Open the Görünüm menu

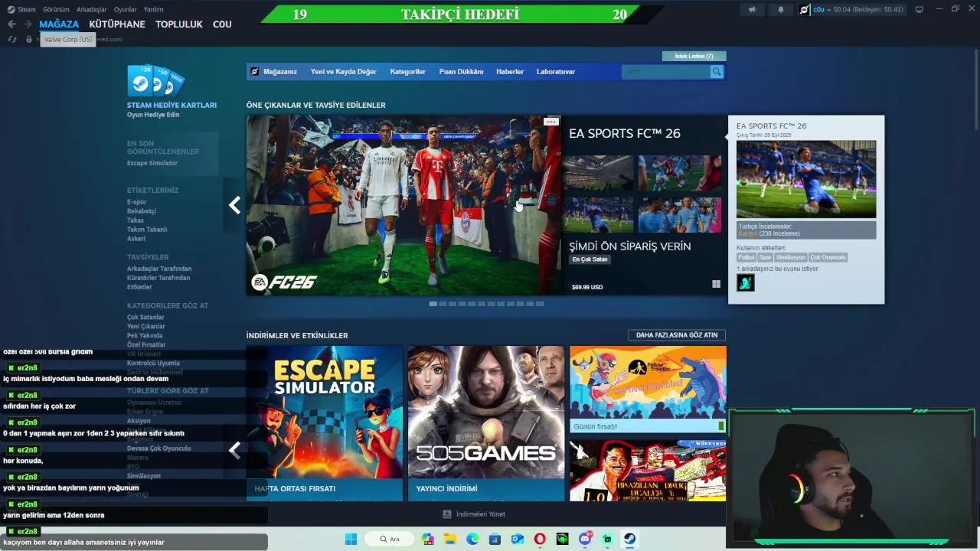click(56, 9)
